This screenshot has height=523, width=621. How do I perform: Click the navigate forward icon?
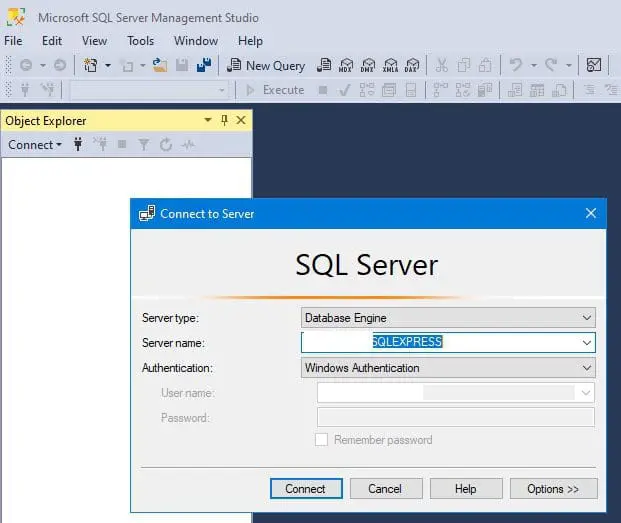(60, 65)
